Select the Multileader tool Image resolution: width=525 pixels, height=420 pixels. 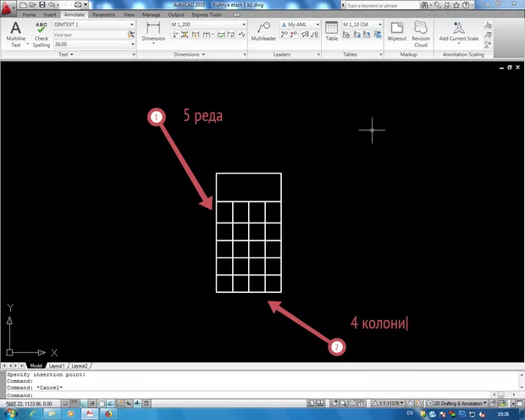coord(262,32)
